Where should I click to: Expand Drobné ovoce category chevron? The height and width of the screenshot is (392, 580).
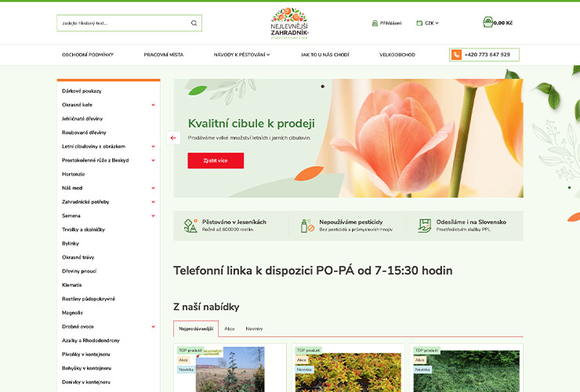click(153, 327)
